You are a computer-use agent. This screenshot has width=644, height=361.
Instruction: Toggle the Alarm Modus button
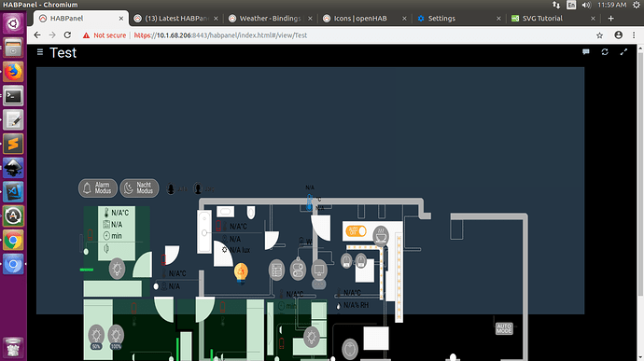98,188
